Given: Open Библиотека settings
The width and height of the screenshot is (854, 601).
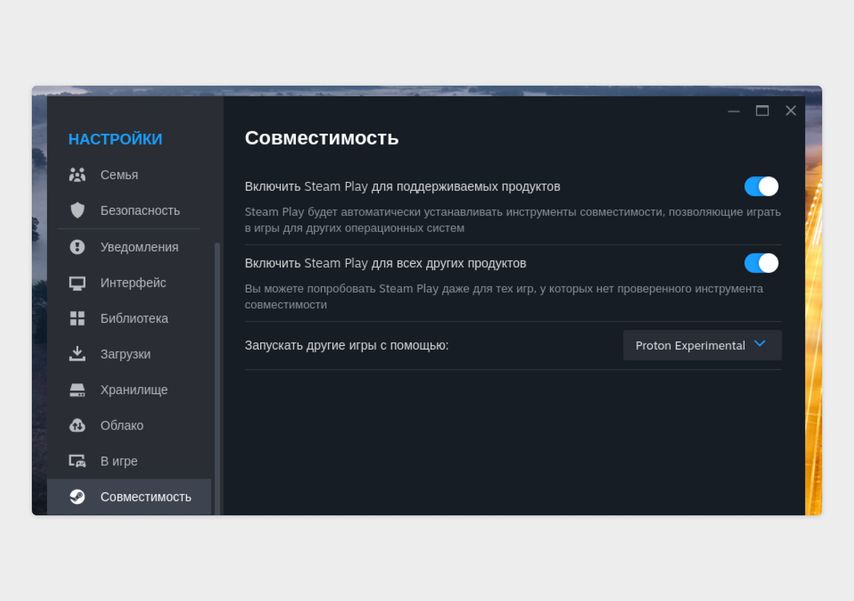Looking at the screenshot, I should (129, 318).
